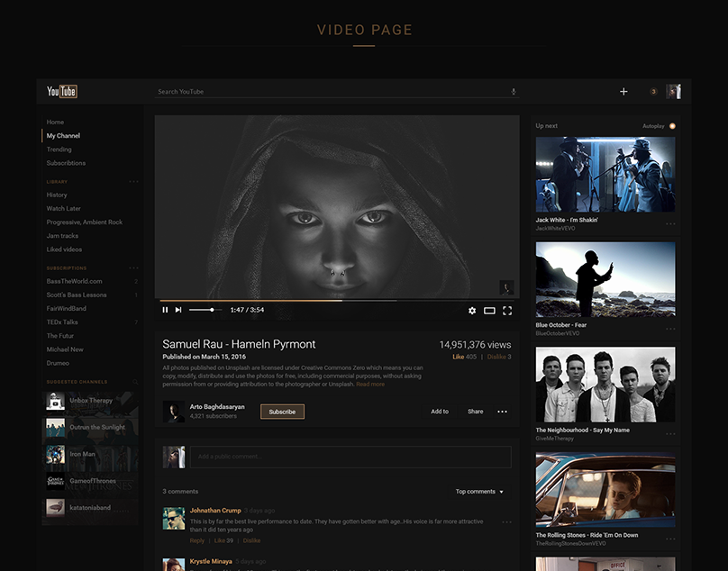Click the voice search microphone icon

pos(514,91)
